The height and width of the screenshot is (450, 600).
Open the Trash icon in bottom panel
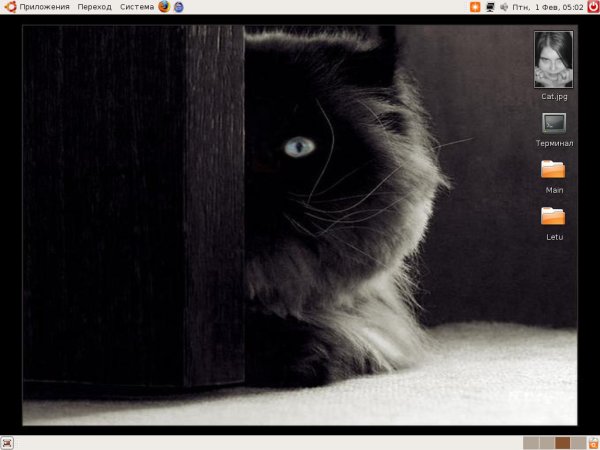[x=594, y=443]
